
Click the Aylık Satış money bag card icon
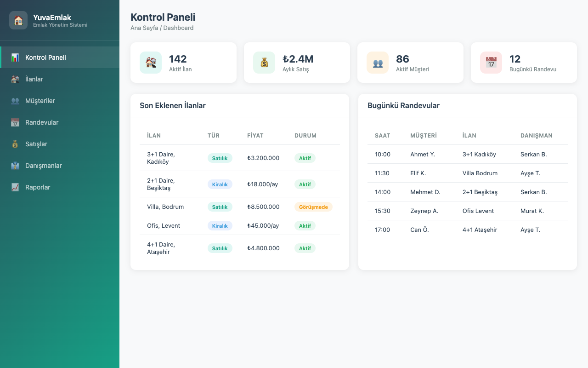pyautogui.click(x=264, y=63)
